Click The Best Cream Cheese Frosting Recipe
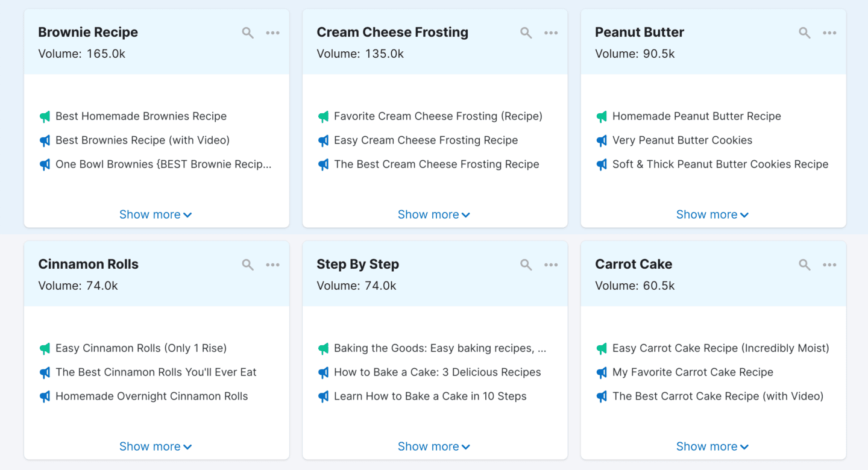 point(436,164)
